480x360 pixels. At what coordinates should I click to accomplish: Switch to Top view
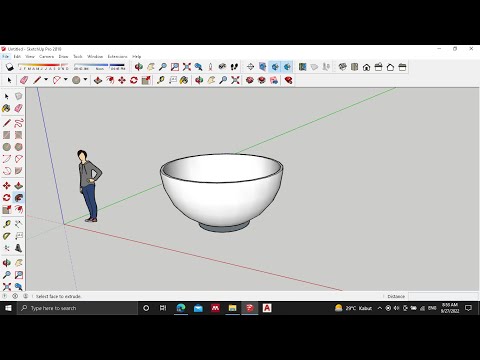tap(354, 67)
